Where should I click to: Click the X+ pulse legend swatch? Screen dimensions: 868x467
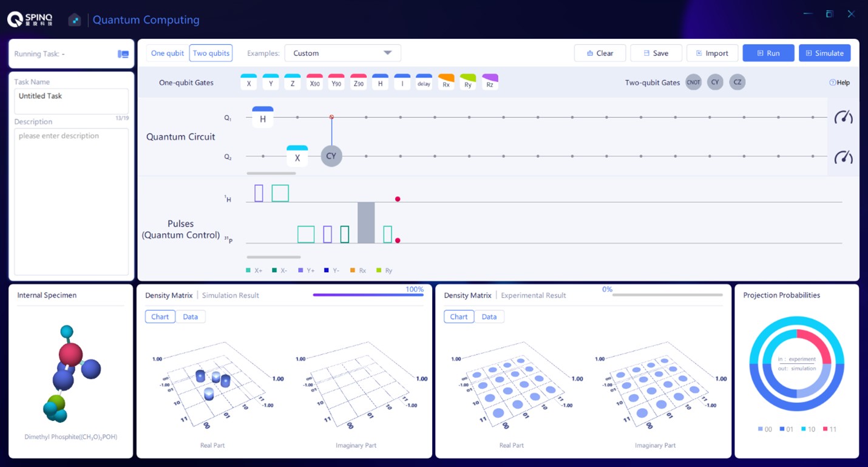(x=248, y=270)
